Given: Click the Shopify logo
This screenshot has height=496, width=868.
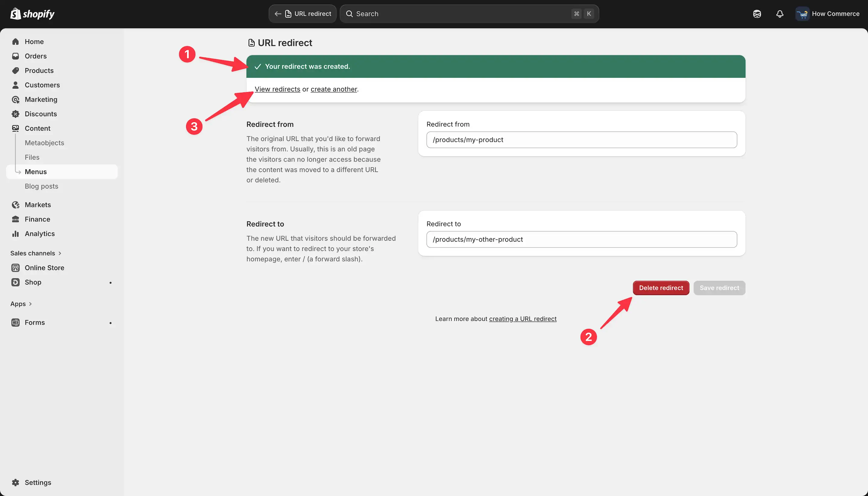Looking at the screenshot, I should pos(32,14).
